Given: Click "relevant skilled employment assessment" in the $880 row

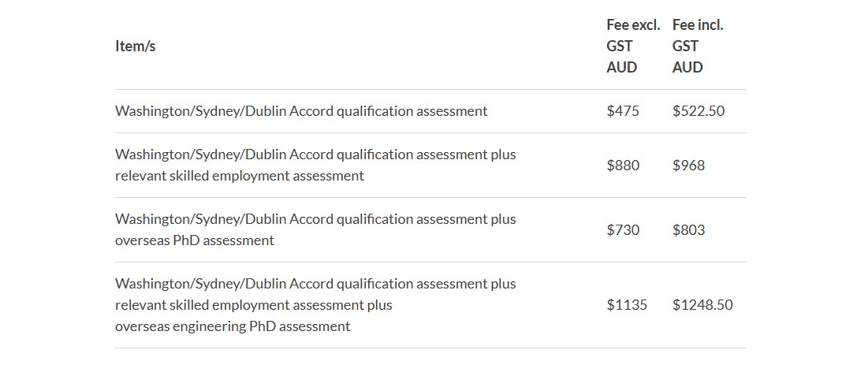Looking at the screenshot, I should (x=240, y=176).
